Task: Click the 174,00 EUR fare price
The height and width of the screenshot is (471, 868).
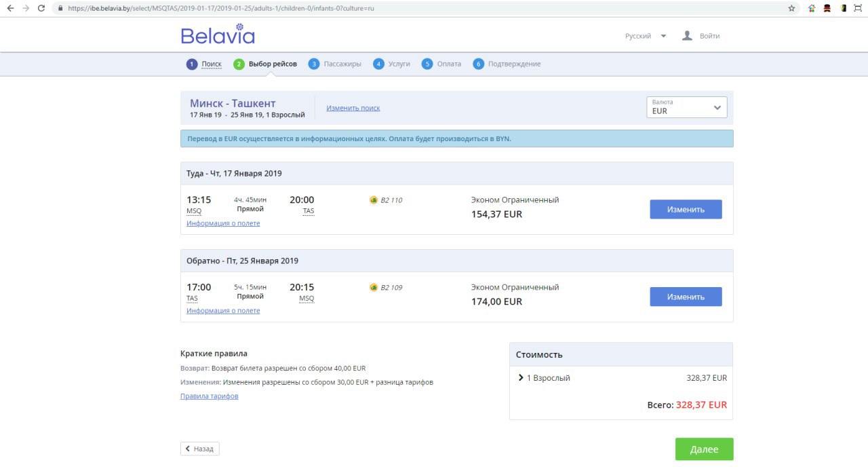Action: click(x=496, y=302)
